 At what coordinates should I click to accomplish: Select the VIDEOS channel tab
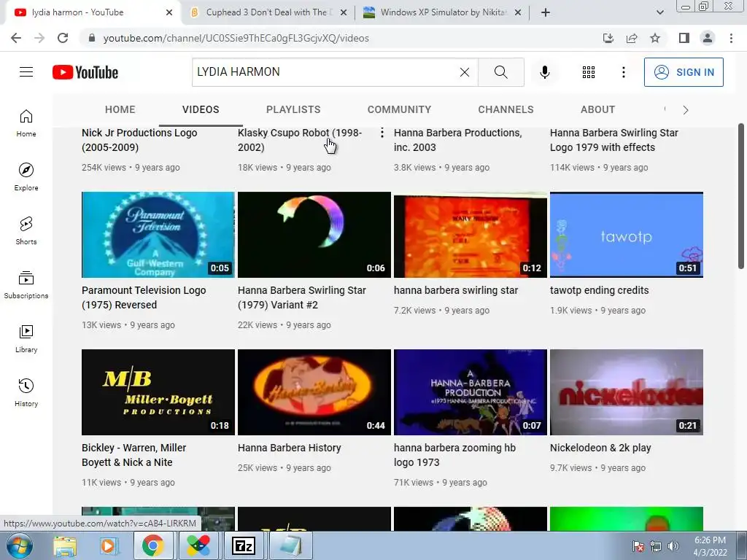click(x=201, y=109)
